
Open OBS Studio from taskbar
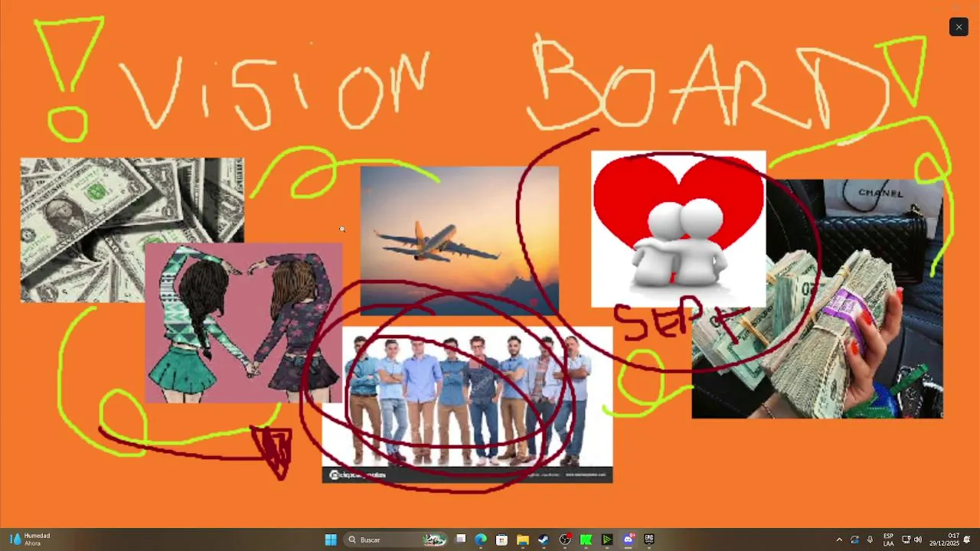point(565,540)
